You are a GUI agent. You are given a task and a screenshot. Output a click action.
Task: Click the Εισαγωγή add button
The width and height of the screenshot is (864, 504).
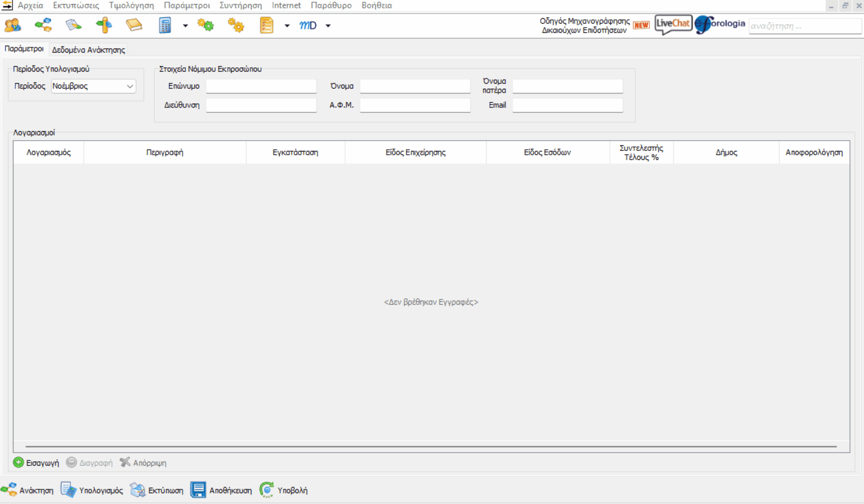coord(36,463)
